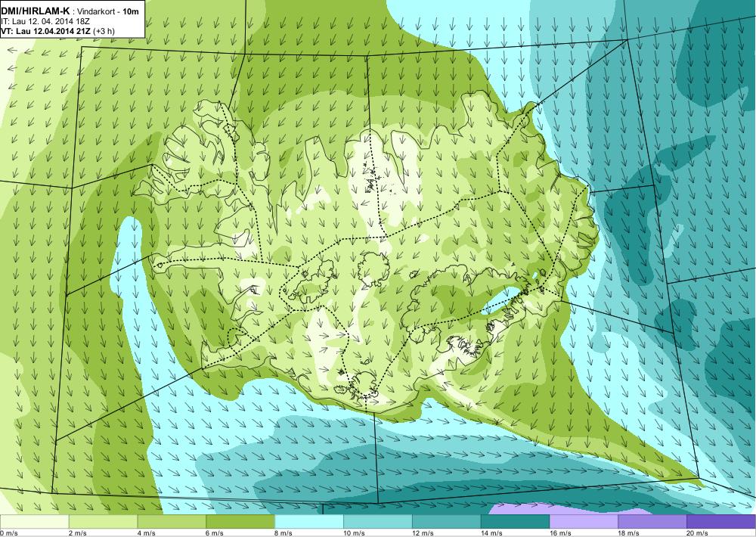Click the dark green 6–8 m/s legend swatch
The width and height of the screenshot is (756, 537).
point(240,522)
